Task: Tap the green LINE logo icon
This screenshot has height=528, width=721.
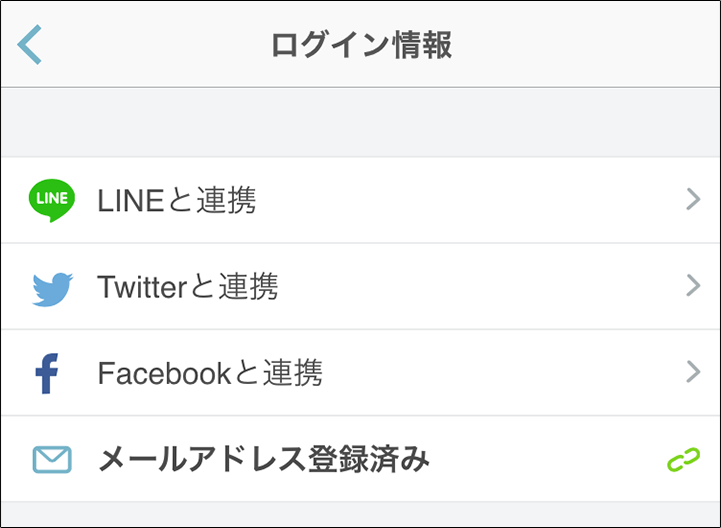Action: pyautogui.click(x=52, y=200)
